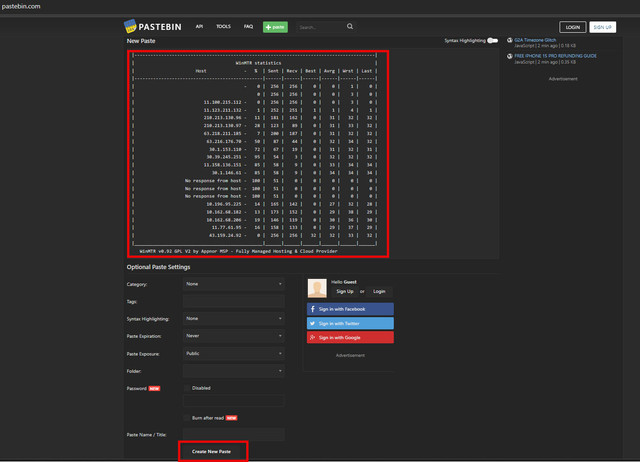Open the TOOLS menu item

pyautogui.click(x=223, y=27)
